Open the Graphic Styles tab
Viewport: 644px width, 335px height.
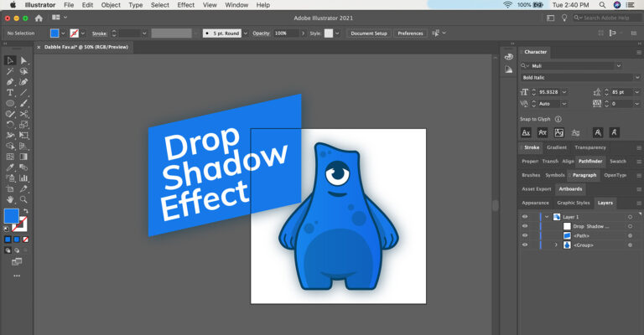tap(574, 203)
